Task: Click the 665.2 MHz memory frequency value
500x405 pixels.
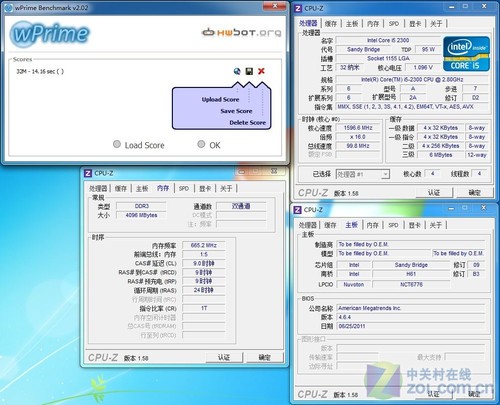Action: 204,245
